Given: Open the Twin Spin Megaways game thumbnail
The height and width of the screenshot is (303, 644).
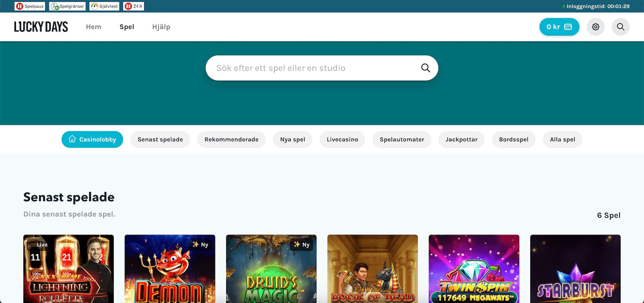Looking at the screenshot, I should pos(474,269).
